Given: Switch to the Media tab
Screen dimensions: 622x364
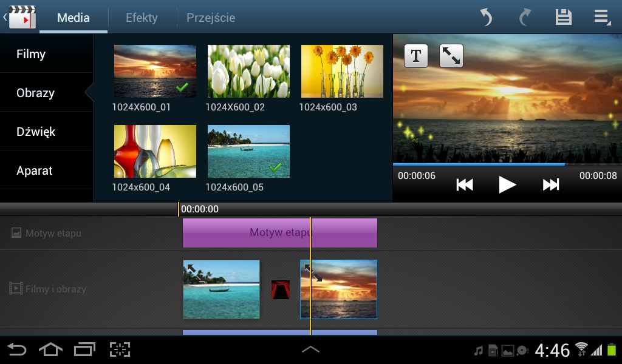Looking at the screenshot, I should coord(73,18).
